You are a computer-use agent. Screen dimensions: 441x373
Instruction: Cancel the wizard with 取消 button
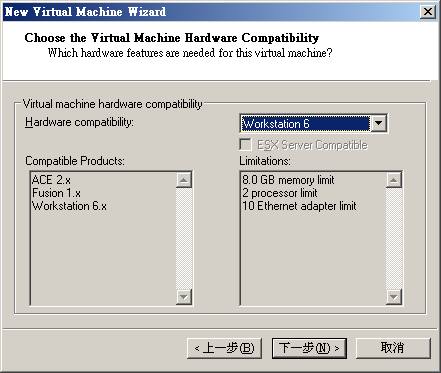click(x=393, y=348)
